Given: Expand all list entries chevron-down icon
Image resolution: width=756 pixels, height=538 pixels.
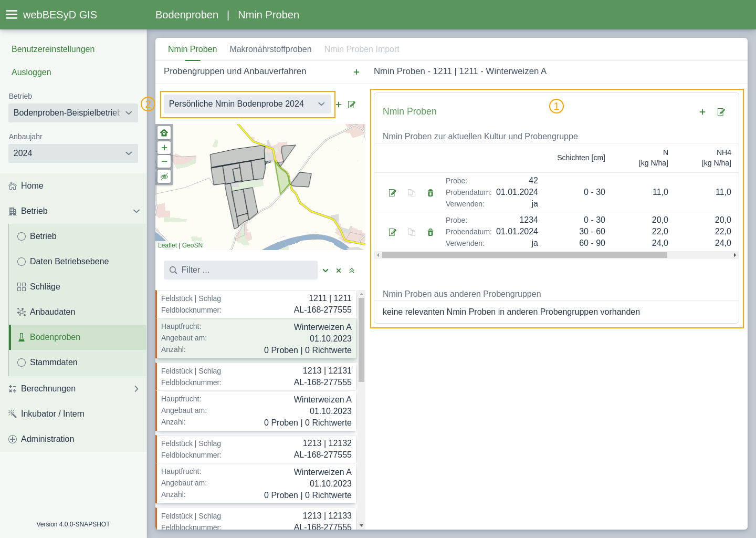Looking at the screenshot, I should (325, 271).
